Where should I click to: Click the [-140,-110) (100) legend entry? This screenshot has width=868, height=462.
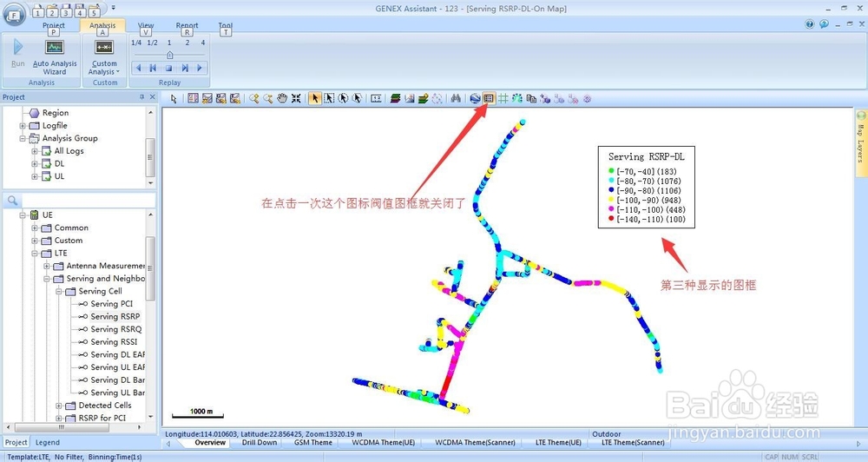(x=647, y=220)
